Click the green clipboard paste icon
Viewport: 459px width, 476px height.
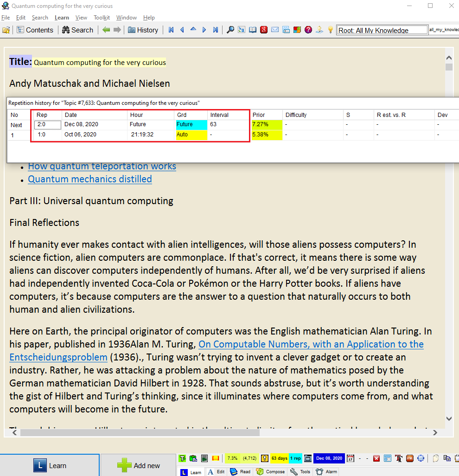193,458
